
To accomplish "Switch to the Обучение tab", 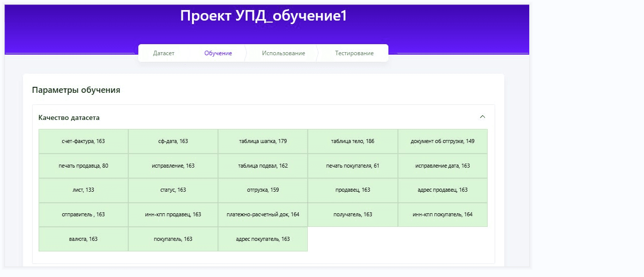I will tap(218, 53).
